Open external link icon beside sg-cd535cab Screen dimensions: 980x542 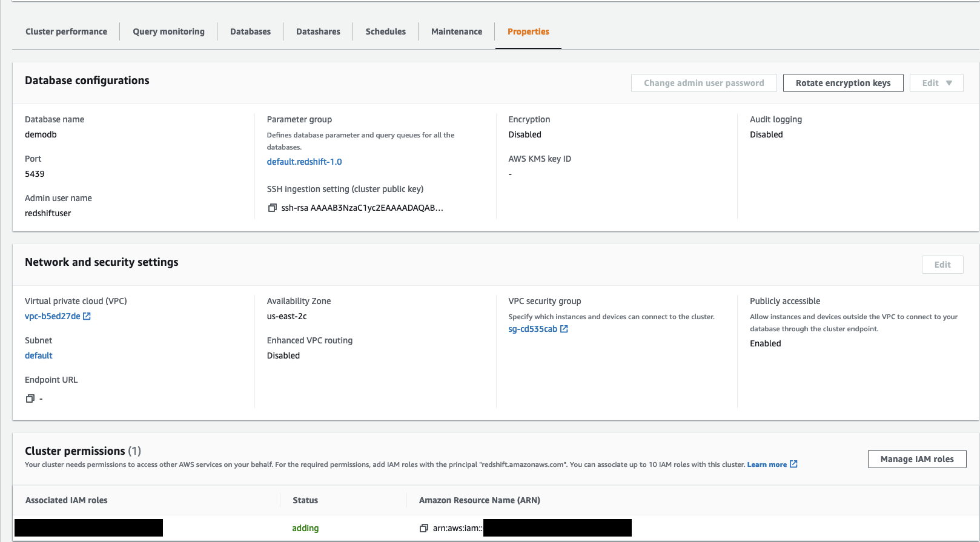(x=564, y=329)
